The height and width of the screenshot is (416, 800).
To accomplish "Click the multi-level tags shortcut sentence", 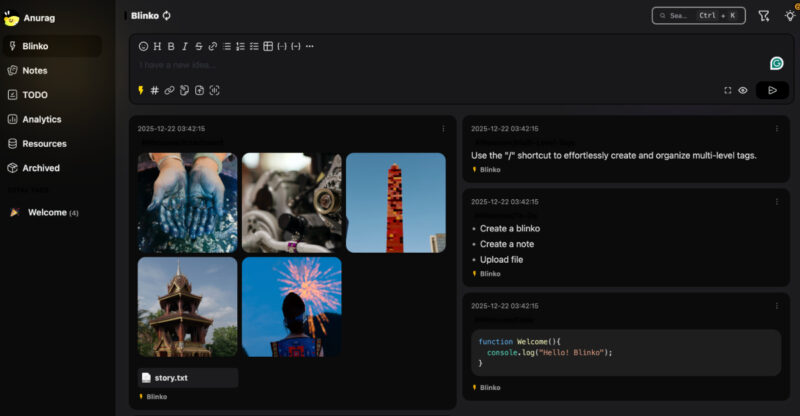I will 613,156.
